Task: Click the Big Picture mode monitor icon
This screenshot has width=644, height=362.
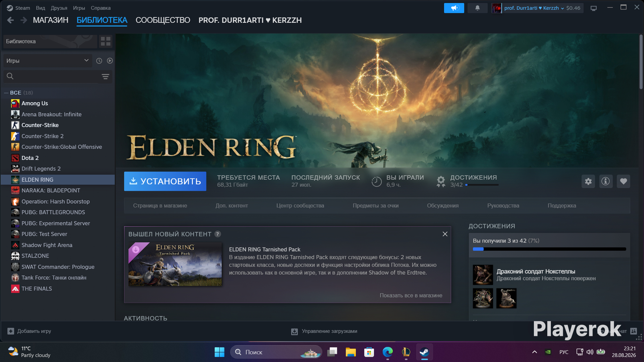Action: tap(593, 8)
